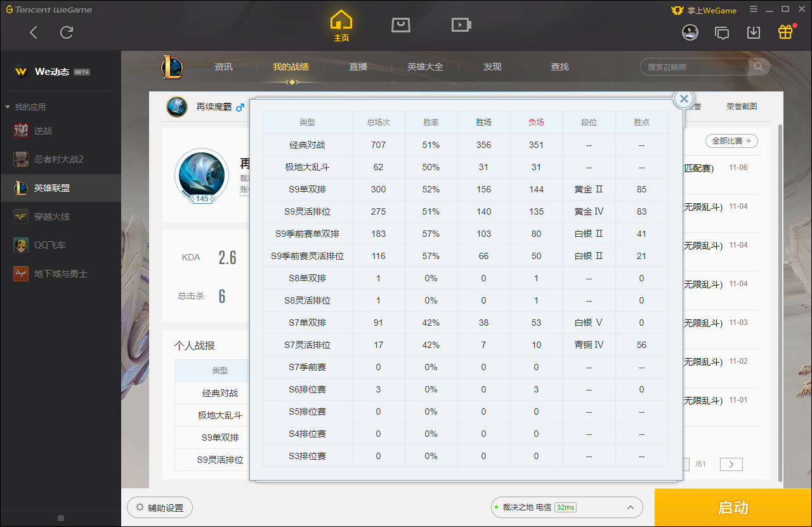Click the match list vertical scrollbar
The height and width of the screenshot is (527, 812).
780,302
